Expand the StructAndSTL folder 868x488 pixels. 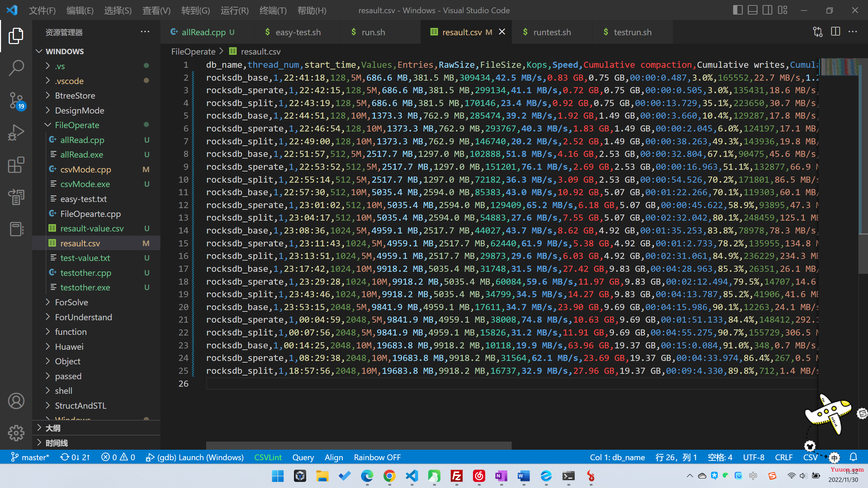click(97, 406)
